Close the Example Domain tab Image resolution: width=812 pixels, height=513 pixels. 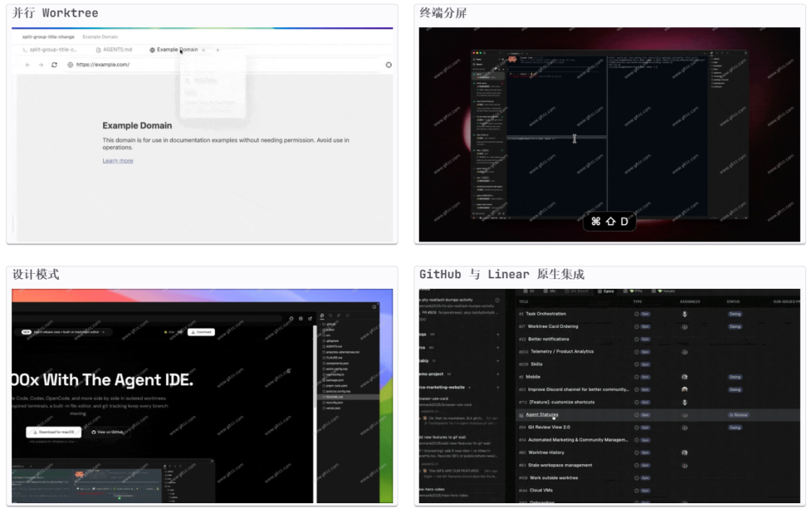click(x=204, y=50)
